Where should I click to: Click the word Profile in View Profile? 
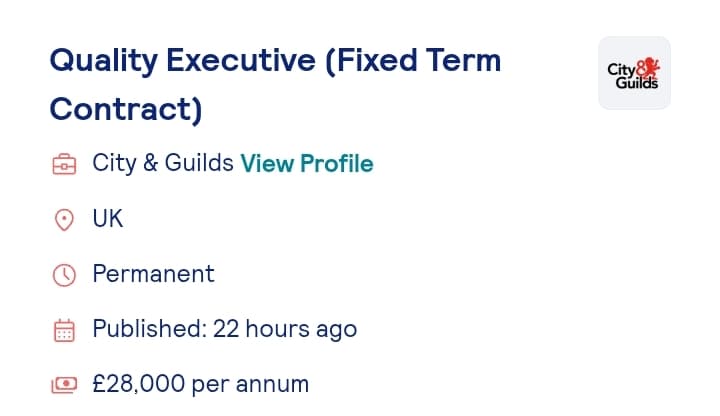click(x=337, y=163)
